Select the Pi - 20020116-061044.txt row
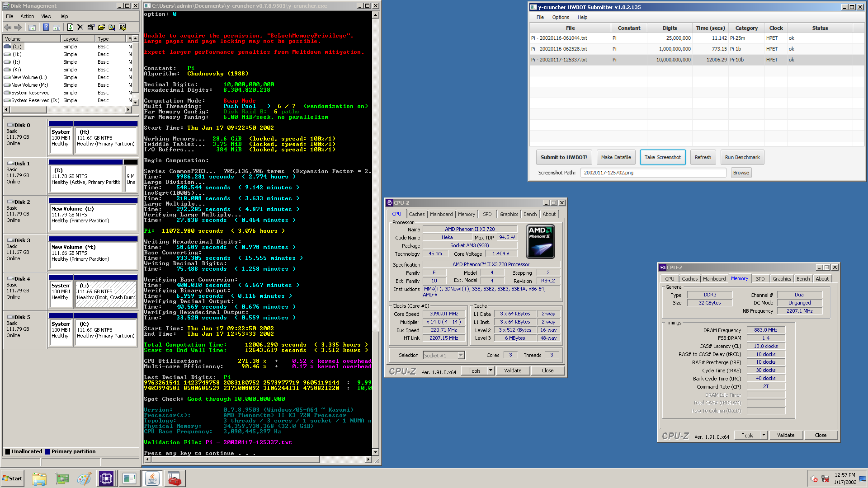This screenshot has width=868, height=488. pyautogui.click(x=697, y=38)
